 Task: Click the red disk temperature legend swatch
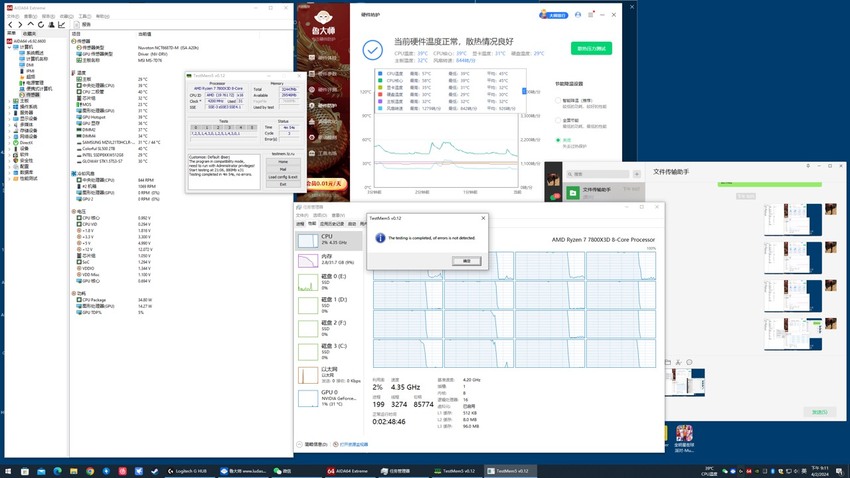tap(380, 94)
